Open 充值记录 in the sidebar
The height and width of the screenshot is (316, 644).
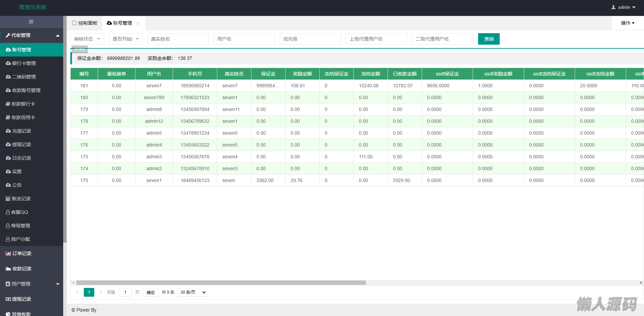click(x=21, y=131)
